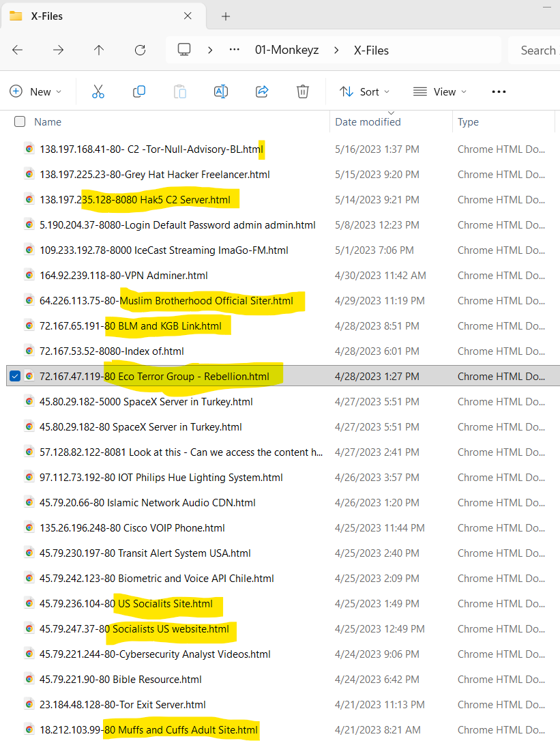Click Chrome icon of Cisco VOIP Phone.html

[29, 527]
